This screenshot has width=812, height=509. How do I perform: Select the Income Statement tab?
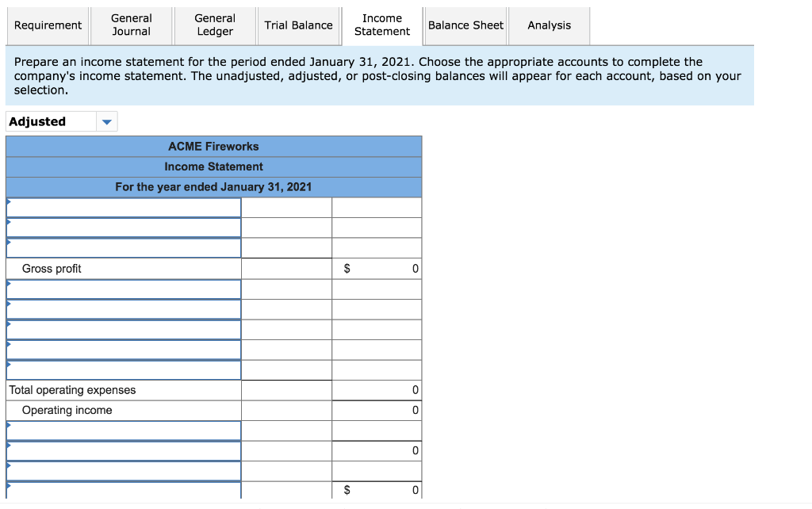coord(382,25)
